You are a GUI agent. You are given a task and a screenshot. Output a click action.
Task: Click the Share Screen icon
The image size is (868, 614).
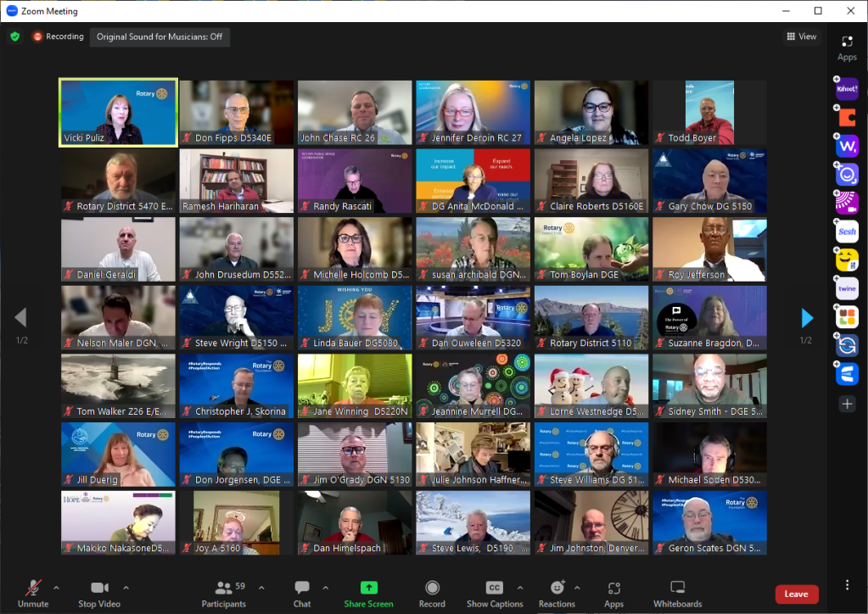tap(368, 588)
